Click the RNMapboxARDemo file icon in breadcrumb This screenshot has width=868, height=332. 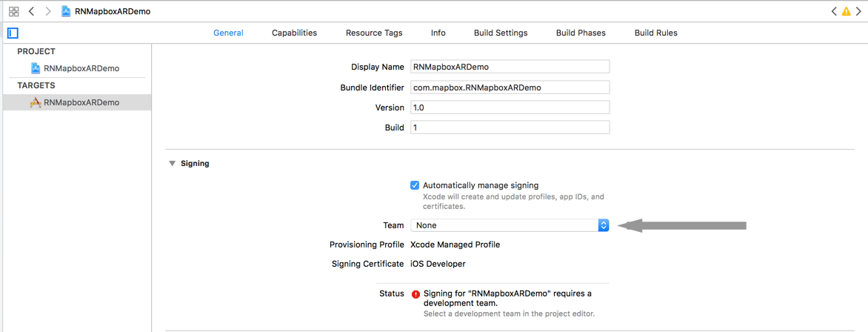point(66,12)
